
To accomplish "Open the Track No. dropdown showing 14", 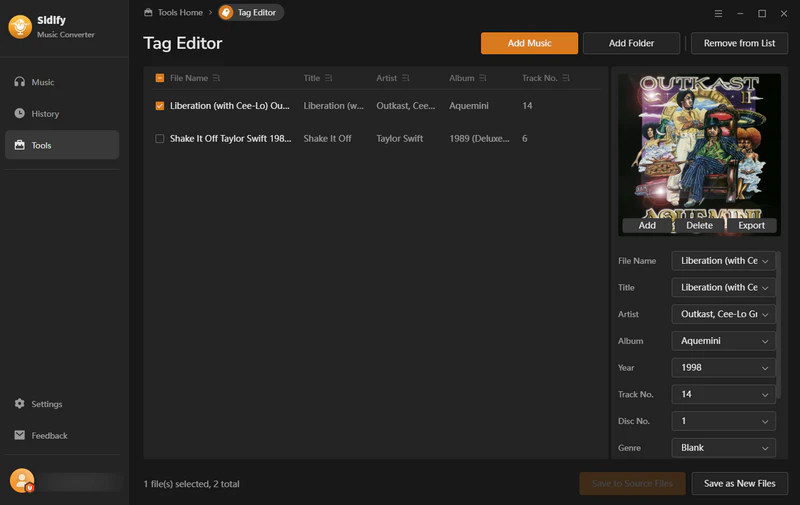I will pyautogui.click(x=723, y=394).
